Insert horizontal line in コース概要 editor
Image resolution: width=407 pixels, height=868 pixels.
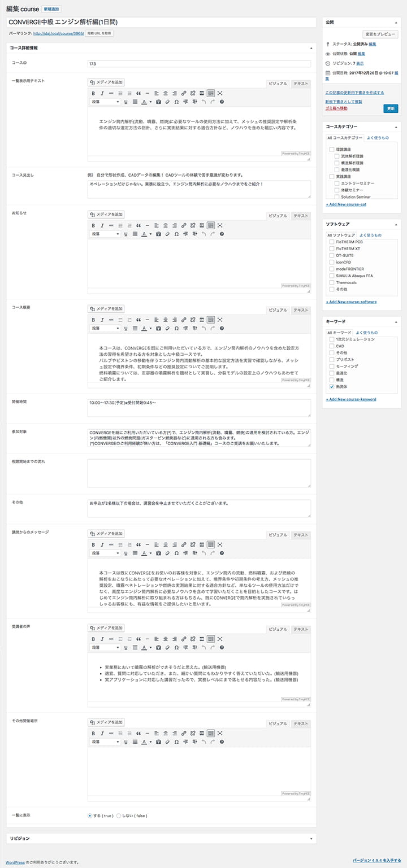[148, 319]
